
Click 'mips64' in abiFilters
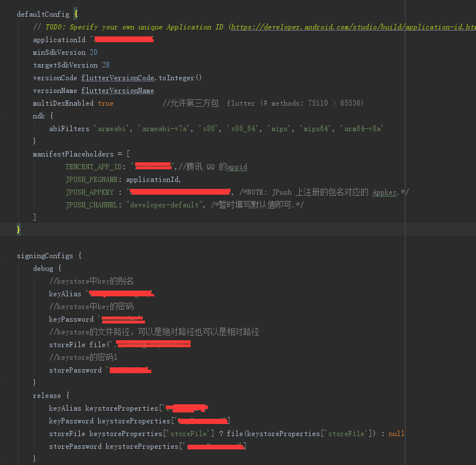316,129
